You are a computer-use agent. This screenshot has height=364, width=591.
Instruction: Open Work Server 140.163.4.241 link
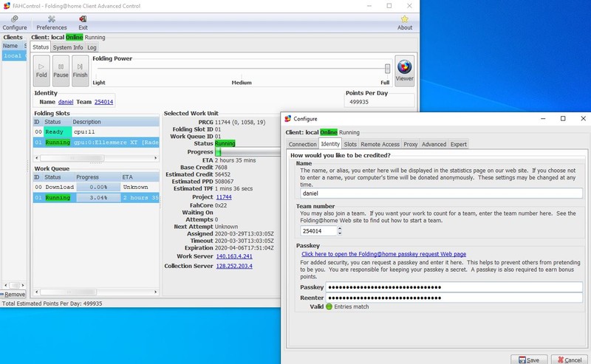click(x=234, y=256)
